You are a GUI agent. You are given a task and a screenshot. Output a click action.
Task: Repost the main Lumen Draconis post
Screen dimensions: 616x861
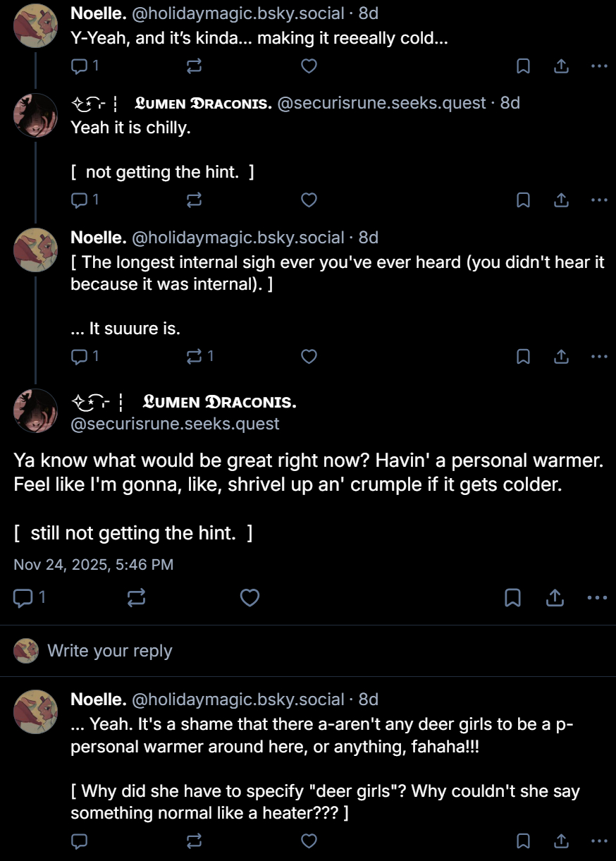[136, 598]
